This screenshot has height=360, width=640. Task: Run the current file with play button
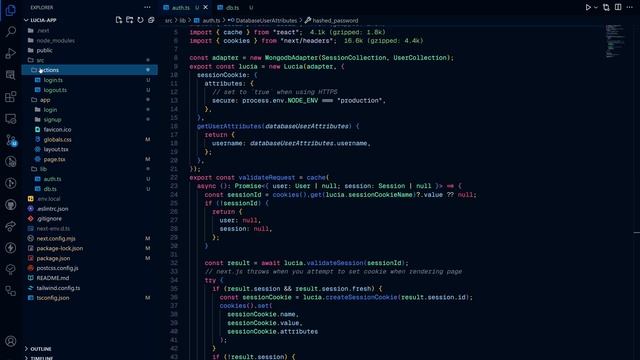pos(588,7)
